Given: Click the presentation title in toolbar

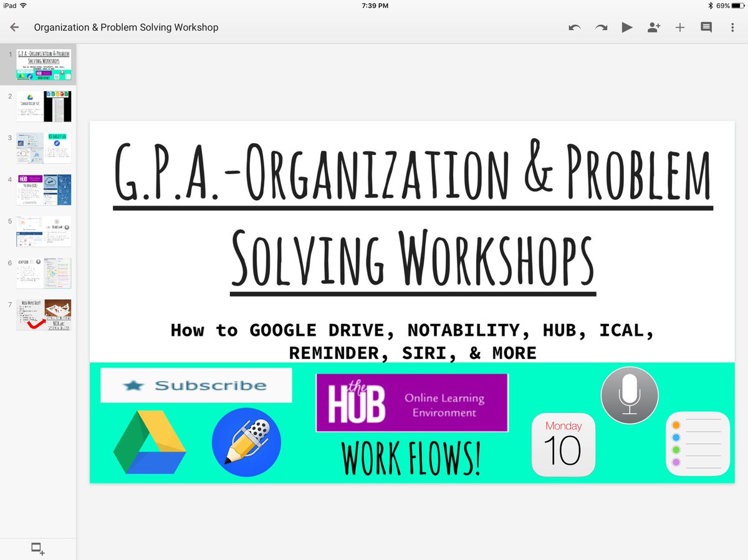Looking at the screenshot, I should pyautogui.click(x=126, y=27).
